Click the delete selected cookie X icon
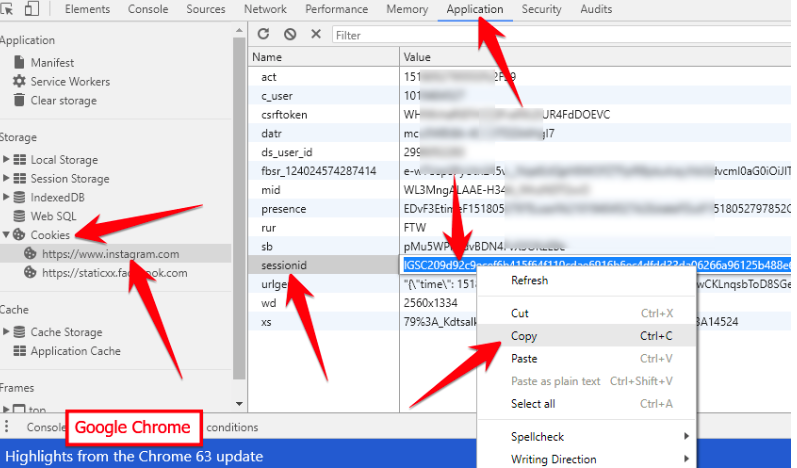Image resolution: width=797 pixels, height=468 pixels. click(x=316, y=34)
